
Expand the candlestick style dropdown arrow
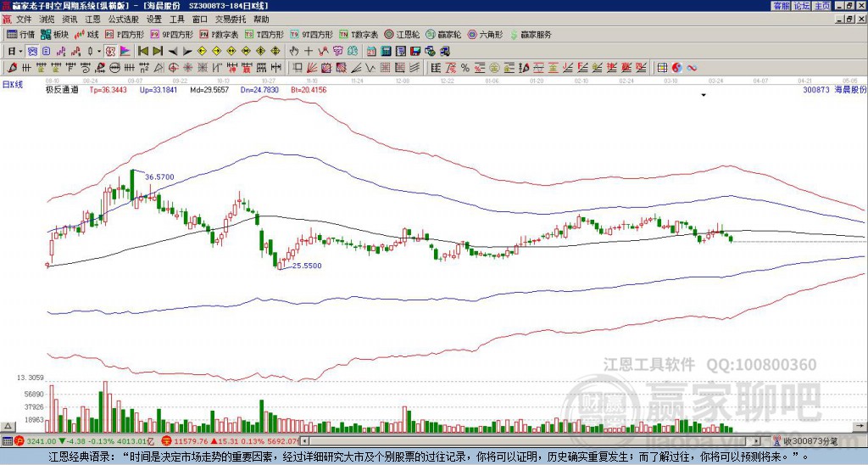(x=99, y=52)
